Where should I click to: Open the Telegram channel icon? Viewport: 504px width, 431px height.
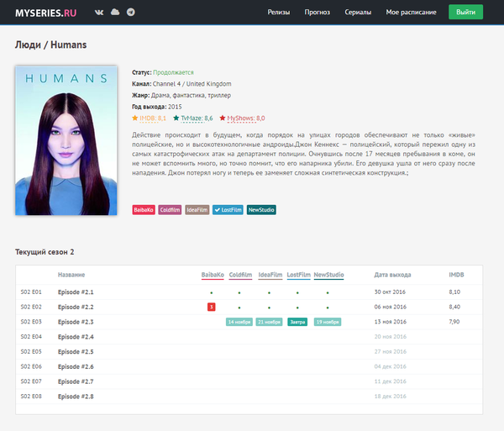pyautogui.click(x=129, y=13)
